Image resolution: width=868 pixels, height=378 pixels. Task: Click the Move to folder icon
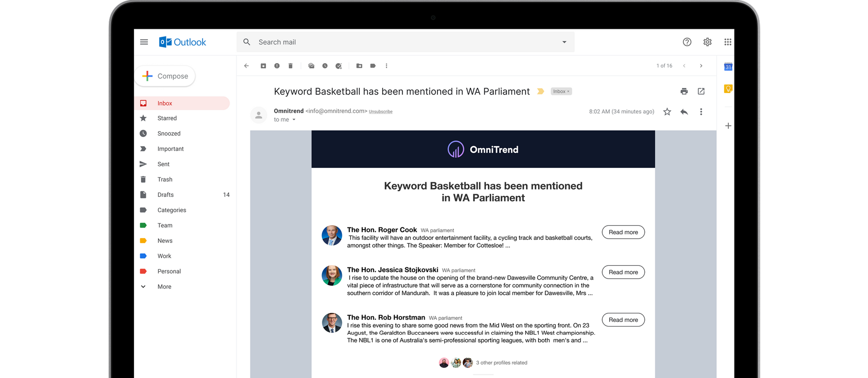pos(359,66)
